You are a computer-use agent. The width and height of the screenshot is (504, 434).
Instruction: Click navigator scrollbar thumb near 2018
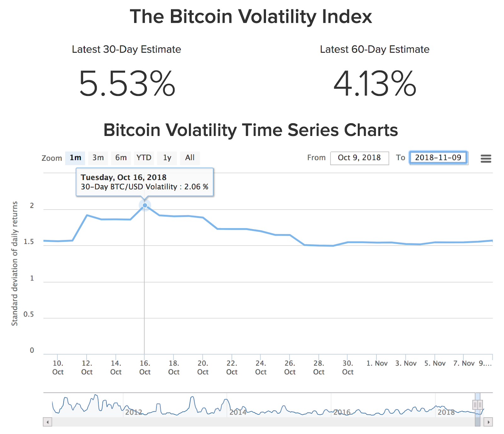coord(478,422)
